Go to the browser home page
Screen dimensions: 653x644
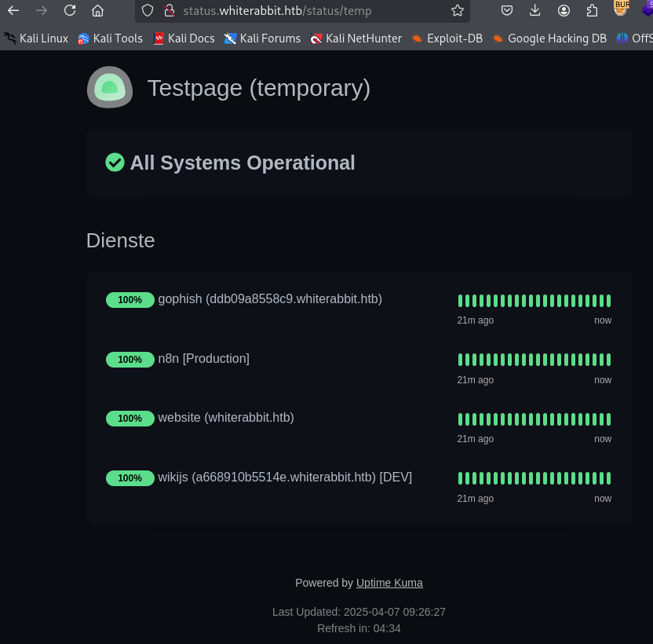(97, 11)
